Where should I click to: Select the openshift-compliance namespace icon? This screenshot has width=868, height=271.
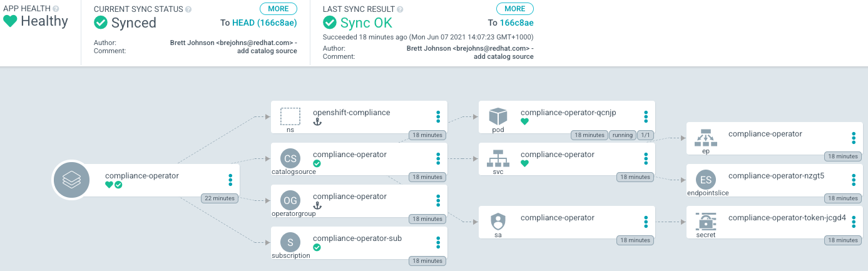(x=290, y=117)
